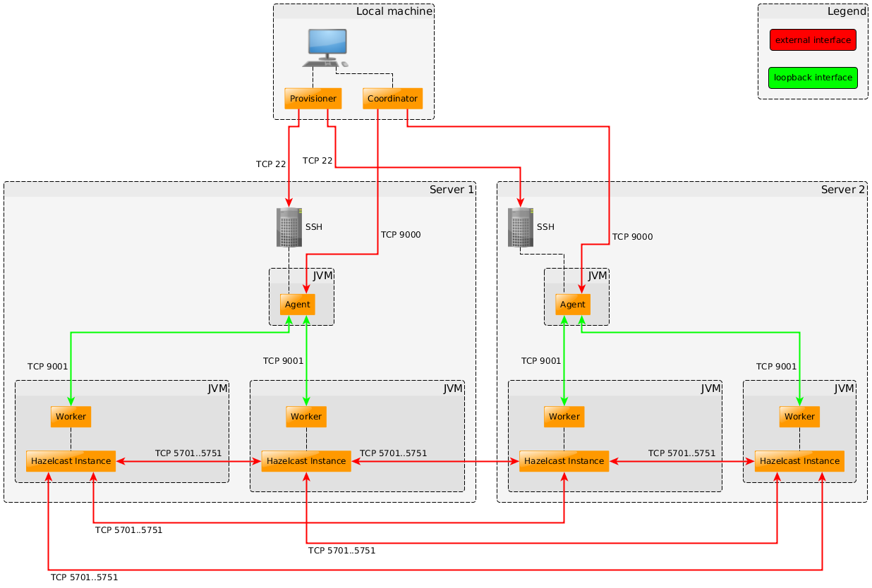Click the red external interface legend swatch
872x588 pixels.
coord(813,40)
